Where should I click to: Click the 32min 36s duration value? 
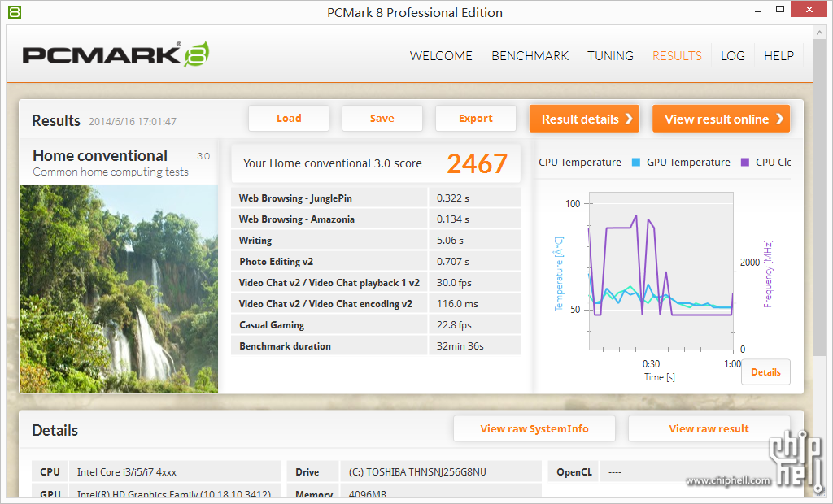point(460,346)
